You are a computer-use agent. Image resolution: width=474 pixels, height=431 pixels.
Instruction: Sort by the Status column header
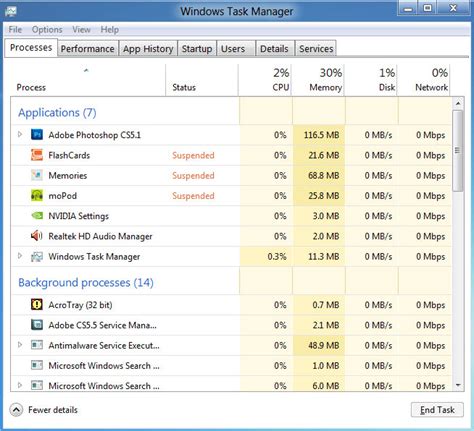202,80
